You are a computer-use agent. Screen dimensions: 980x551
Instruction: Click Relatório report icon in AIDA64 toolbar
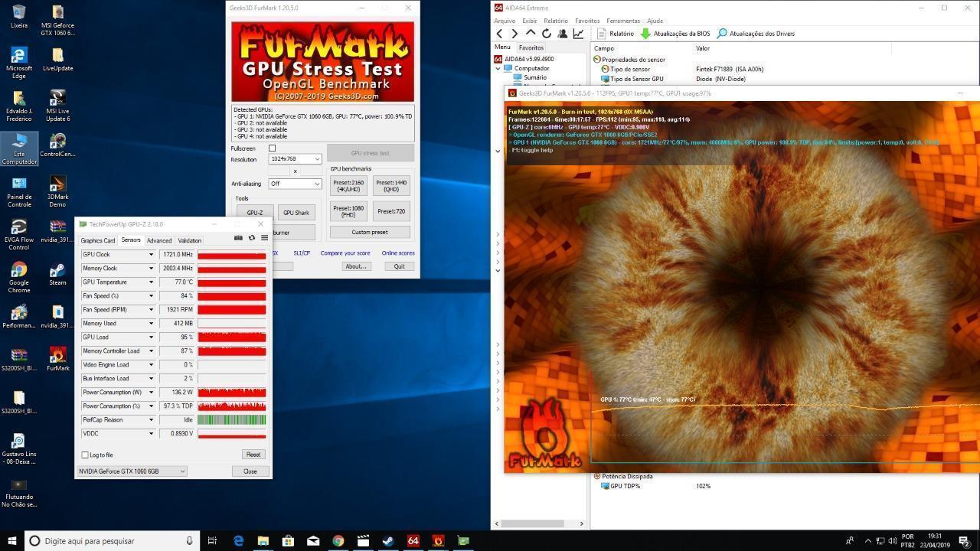tap(602, 34)
